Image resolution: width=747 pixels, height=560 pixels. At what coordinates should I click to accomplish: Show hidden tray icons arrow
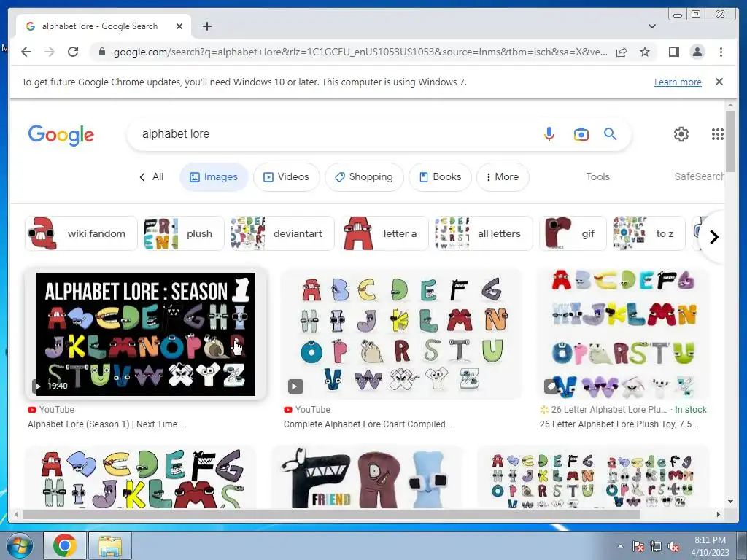point(620,546)
